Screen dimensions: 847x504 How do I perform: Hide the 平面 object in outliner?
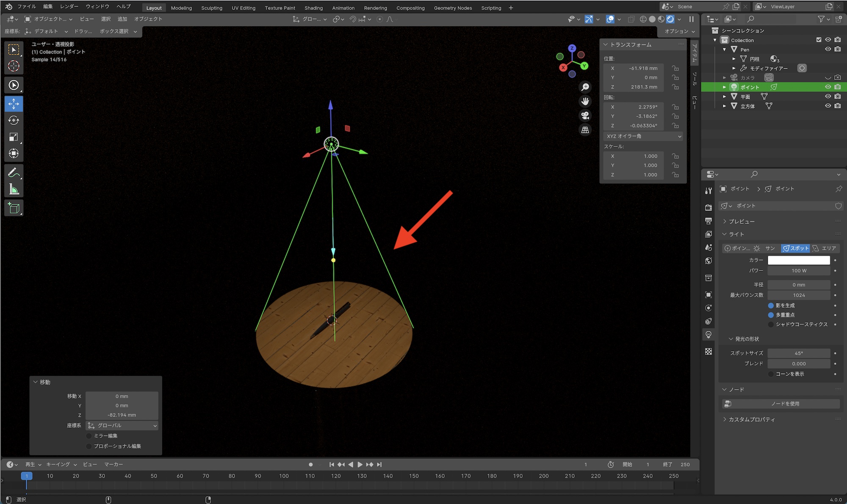[828, 96]
